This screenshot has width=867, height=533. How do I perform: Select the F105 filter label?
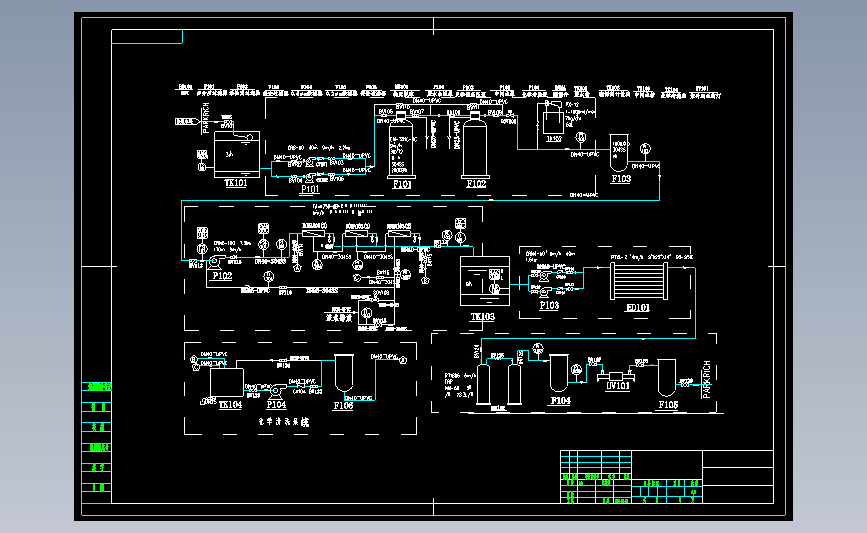point(668,405)
